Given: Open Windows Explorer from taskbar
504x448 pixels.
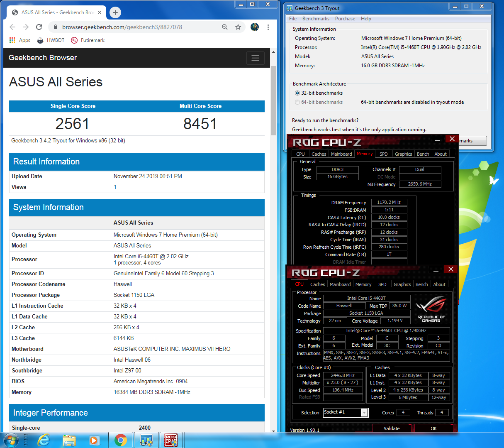Looking at the screenshot, I should [69, 440].
